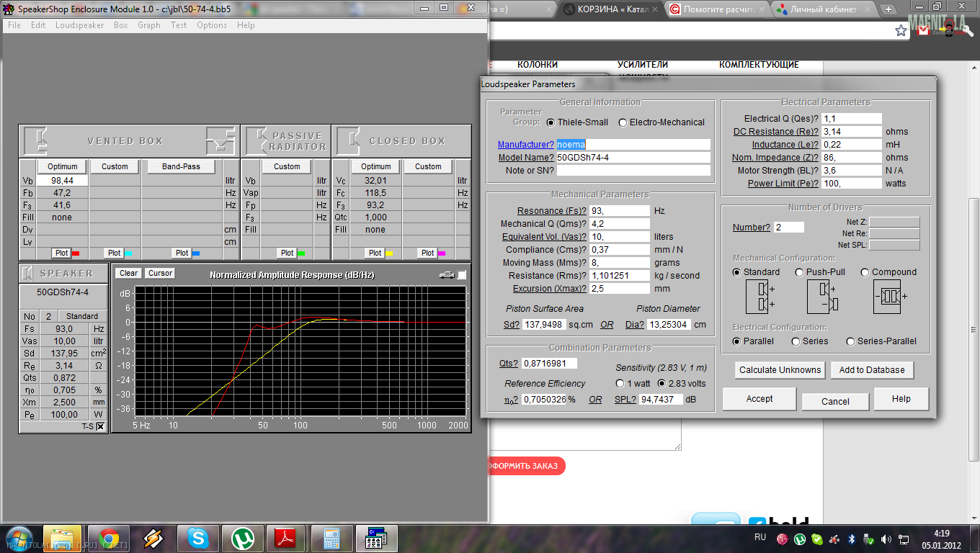
Task: Click the Vented Box speaker icon
Action: tap(36, 140)
